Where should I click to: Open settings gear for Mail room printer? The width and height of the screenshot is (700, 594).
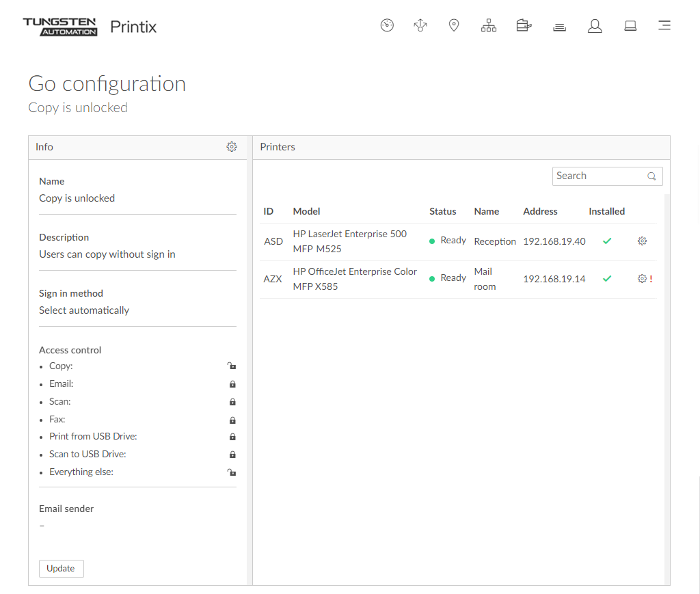pyautogui.click(x=642, y=279)
